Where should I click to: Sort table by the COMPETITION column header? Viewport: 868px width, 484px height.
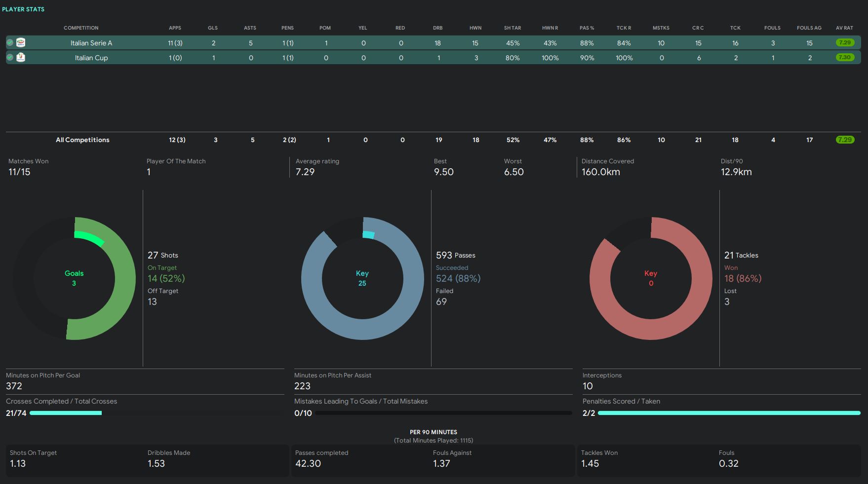point(81,28)
